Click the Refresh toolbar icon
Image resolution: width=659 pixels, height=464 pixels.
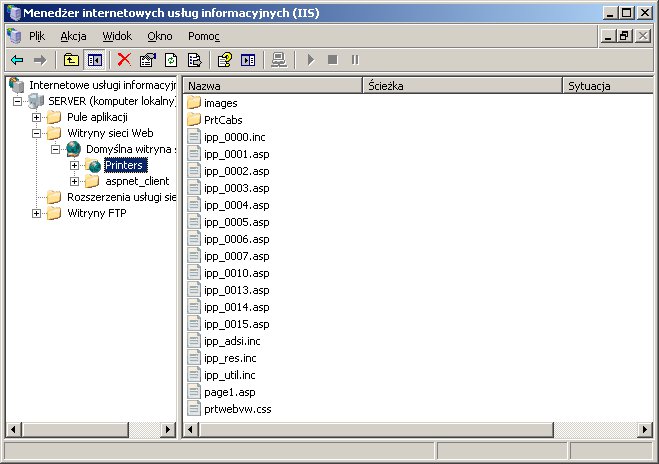(171, 60)
